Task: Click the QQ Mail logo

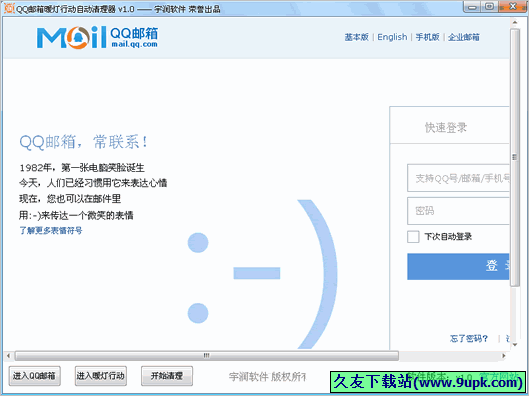Action: (97, 37)
